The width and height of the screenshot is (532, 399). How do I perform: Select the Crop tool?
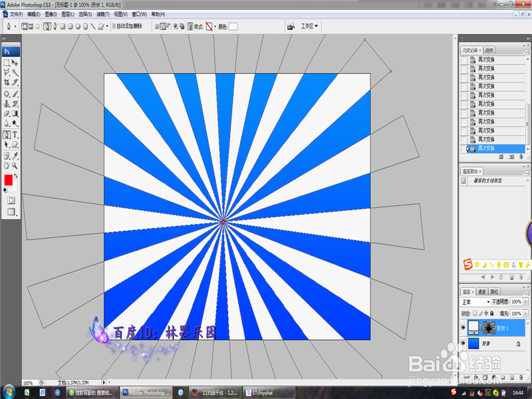(x=7, y=82)
